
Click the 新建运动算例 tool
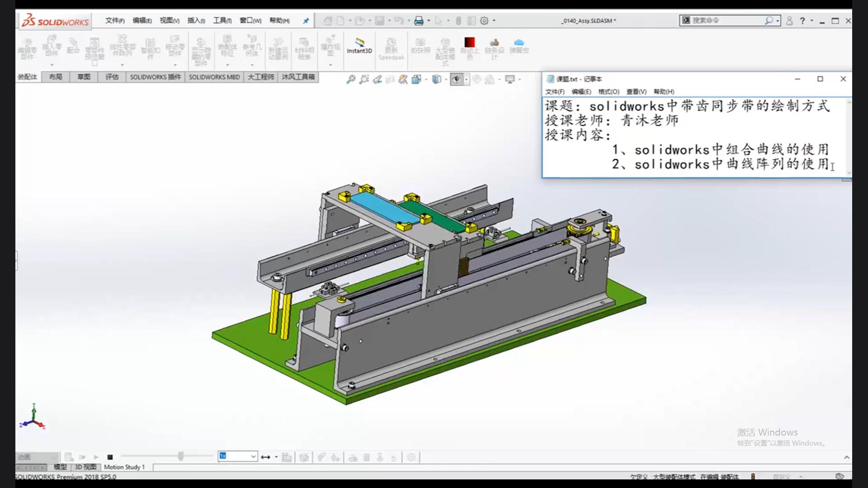(x=278, y=49)
